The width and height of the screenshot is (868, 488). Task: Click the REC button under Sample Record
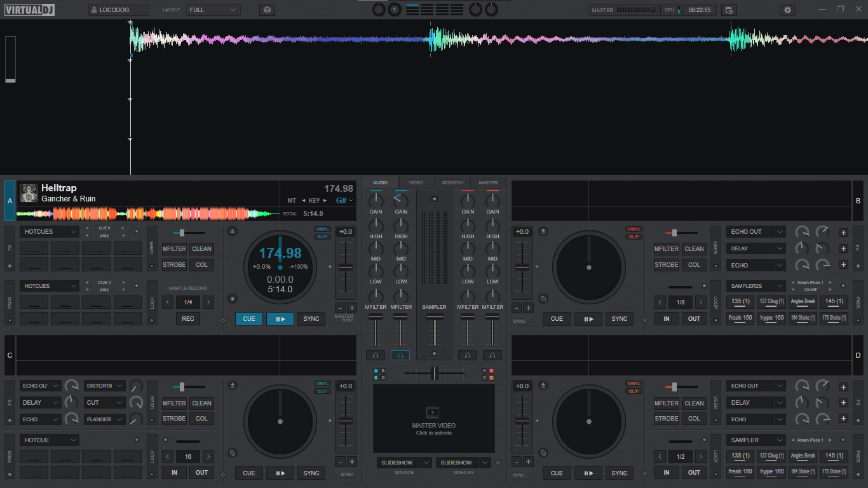188,319
